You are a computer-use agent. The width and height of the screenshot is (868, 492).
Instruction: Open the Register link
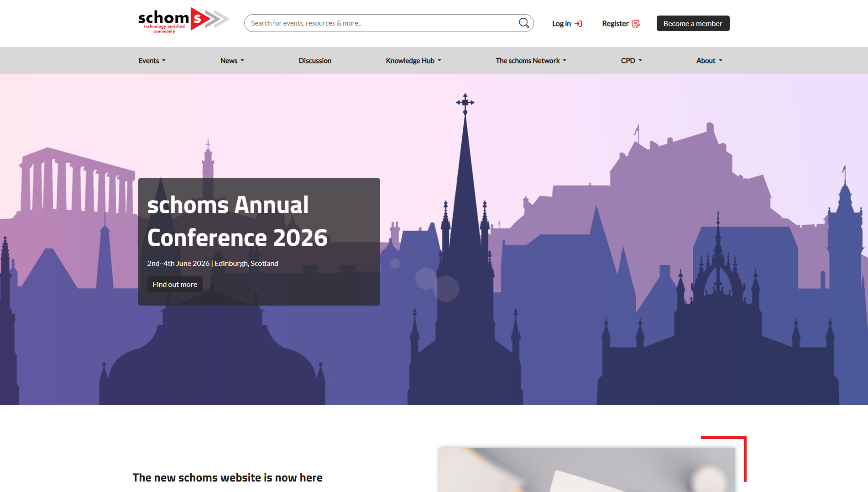pyautogui.click(x=615, y=24)
